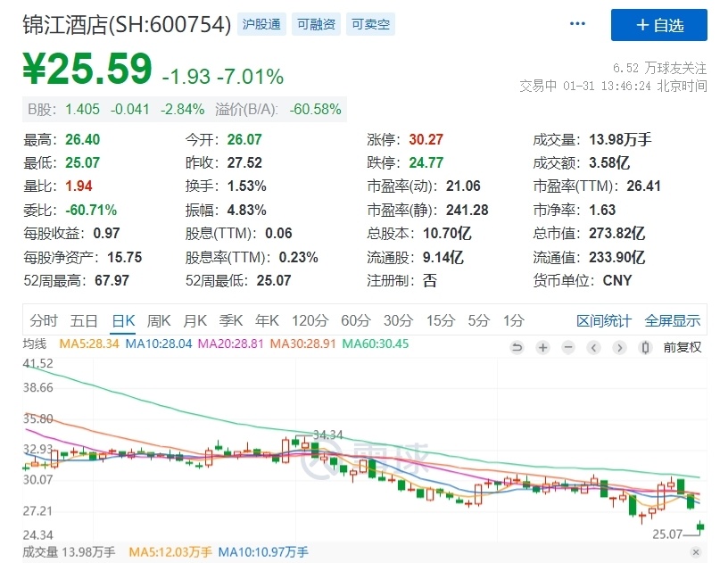Viewport: 728px width, 563px height.
Task: Open the 区间统计 link
Action: (604, 320)
